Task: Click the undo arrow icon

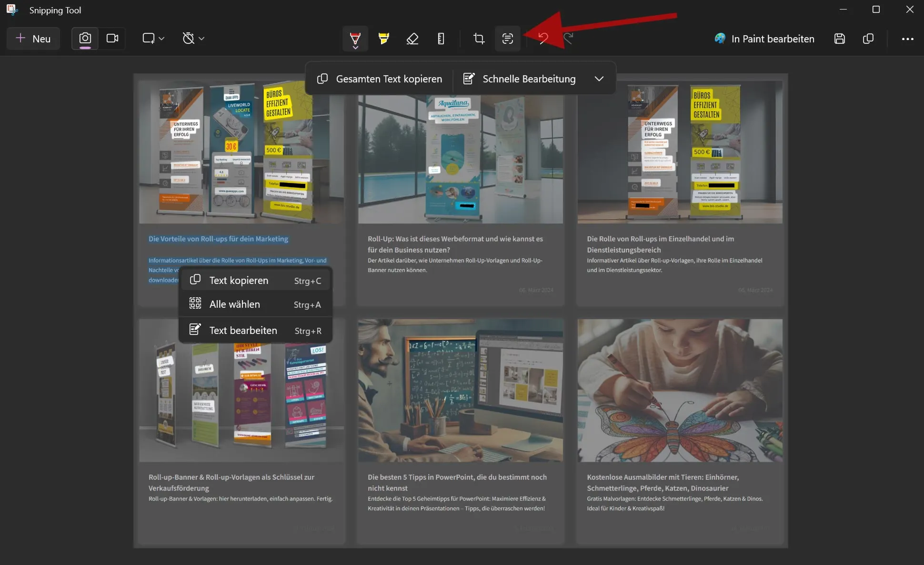Action: click(542, 39)
